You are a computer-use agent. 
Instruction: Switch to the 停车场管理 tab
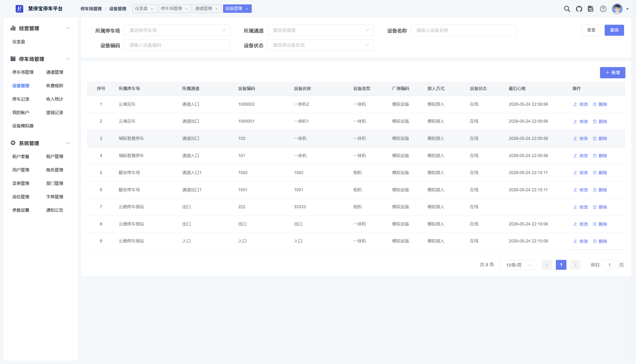tap(171, 9)
